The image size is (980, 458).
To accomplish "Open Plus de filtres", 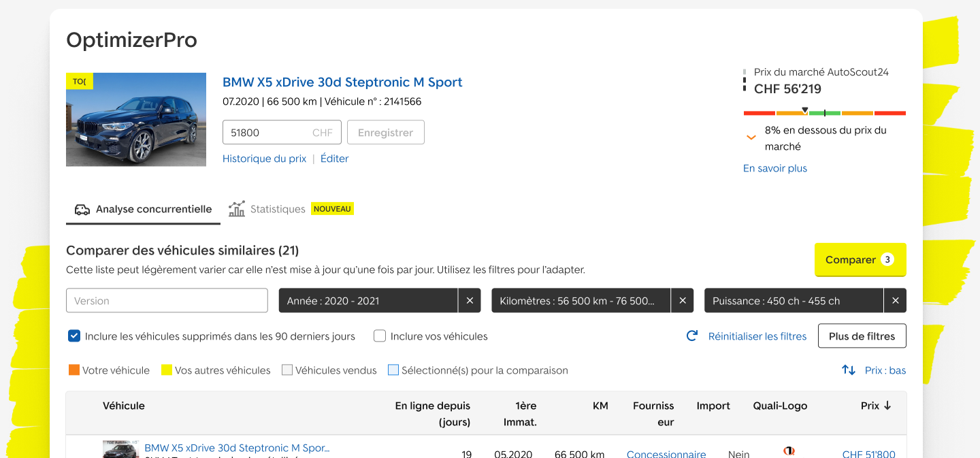I will pos(862,336).
